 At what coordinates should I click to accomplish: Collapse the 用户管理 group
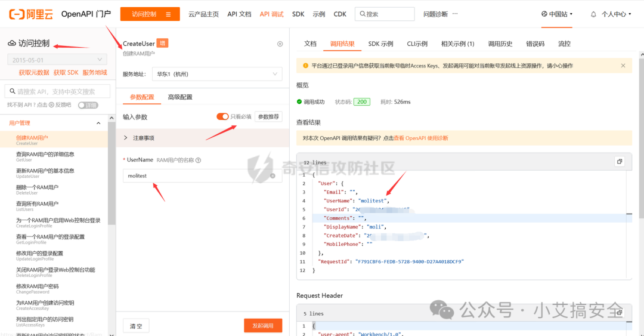pyautogui.click(x=98, y=123)
